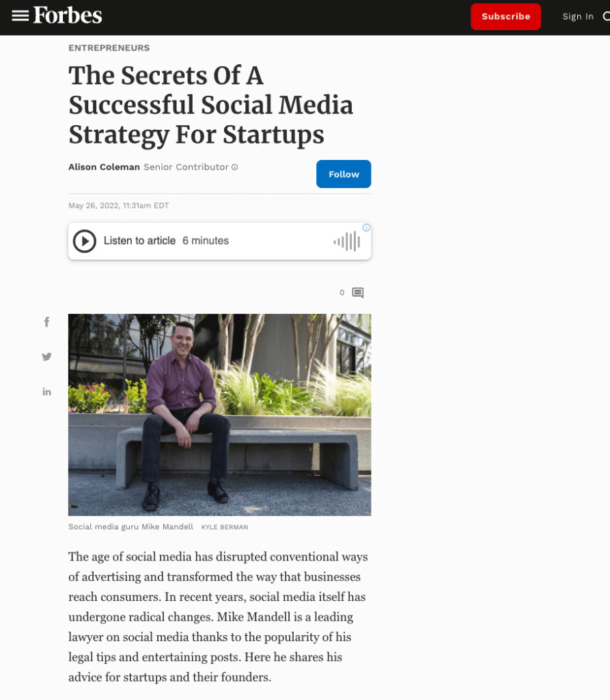The image size is (610, 700).
Task: Play the Listen to article audio
Action: coord(85,241)
